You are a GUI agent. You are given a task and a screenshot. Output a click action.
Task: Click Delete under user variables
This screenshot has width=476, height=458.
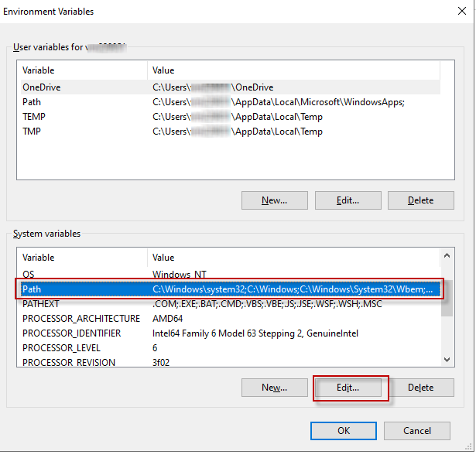tap(421, 200)
